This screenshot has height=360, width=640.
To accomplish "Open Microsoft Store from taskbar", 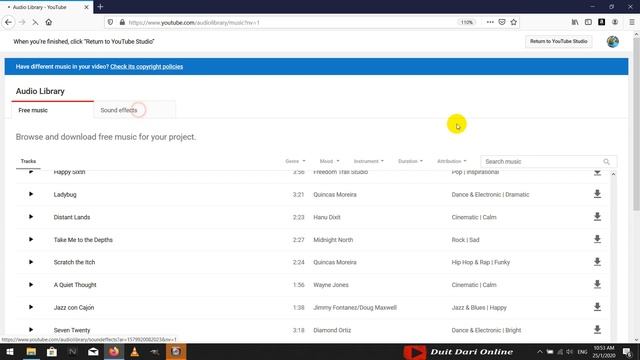I will (52, 351).
